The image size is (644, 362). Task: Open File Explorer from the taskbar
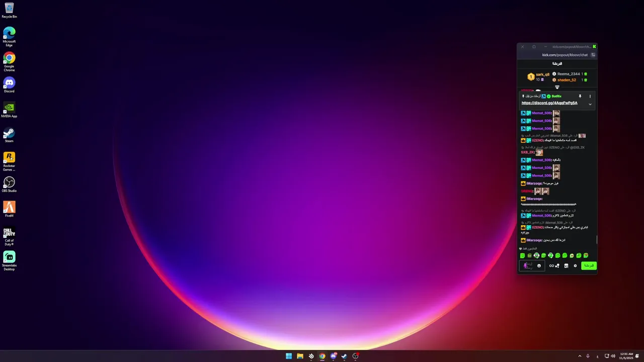(x=300, y=356)
